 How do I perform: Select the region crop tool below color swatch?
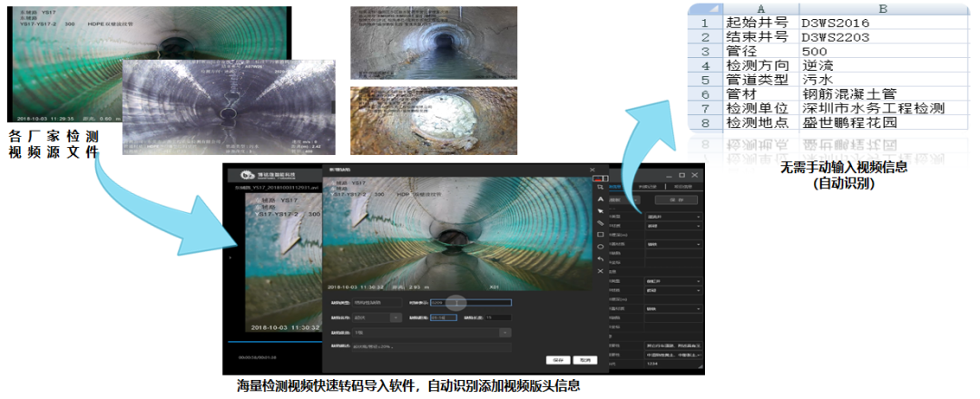point(601,187)
